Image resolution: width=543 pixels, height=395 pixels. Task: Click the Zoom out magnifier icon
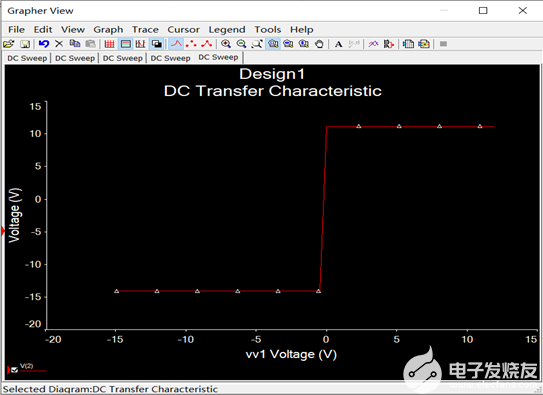click(x=241, y=44)
